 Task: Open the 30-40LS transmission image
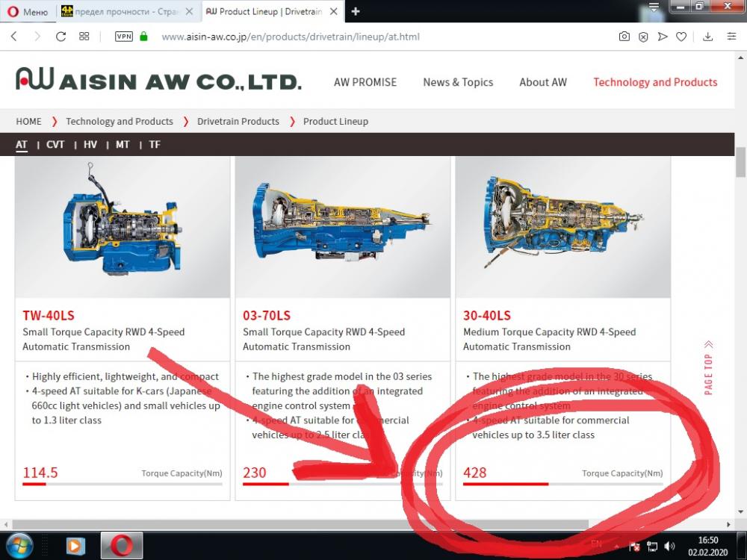[x=563, y=227]
